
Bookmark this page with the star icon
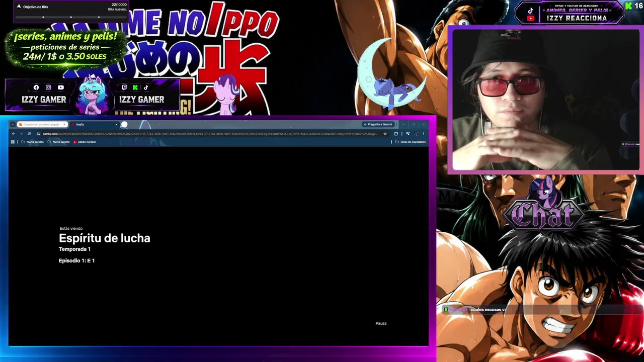pyautogui.click(x=385, y=134)
